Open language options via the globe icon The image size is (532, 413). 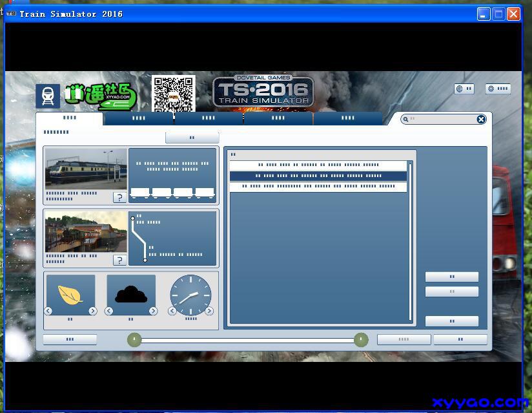pyautogui.click(x=464, y=89)
